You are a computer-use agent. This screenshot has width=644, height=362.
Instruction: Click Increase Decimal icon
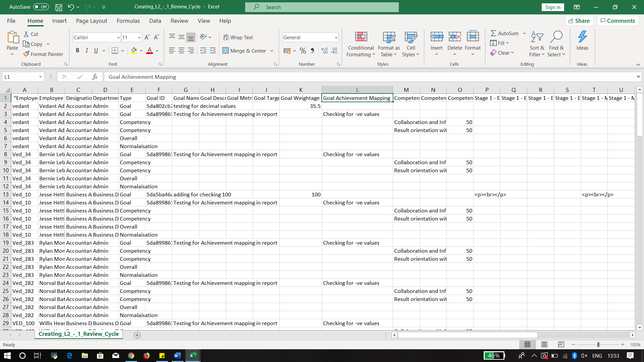click(324, 51)
